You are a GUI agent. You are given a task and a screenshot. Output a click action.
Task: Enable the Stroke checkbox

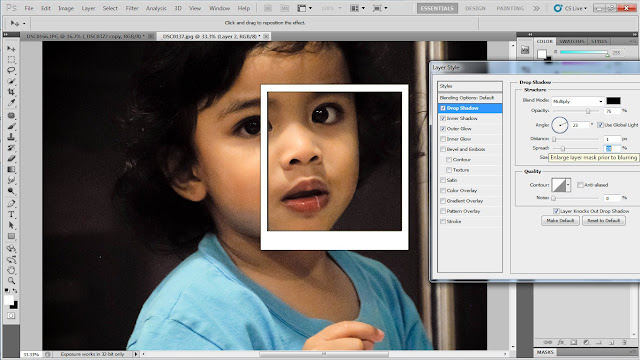443,222
